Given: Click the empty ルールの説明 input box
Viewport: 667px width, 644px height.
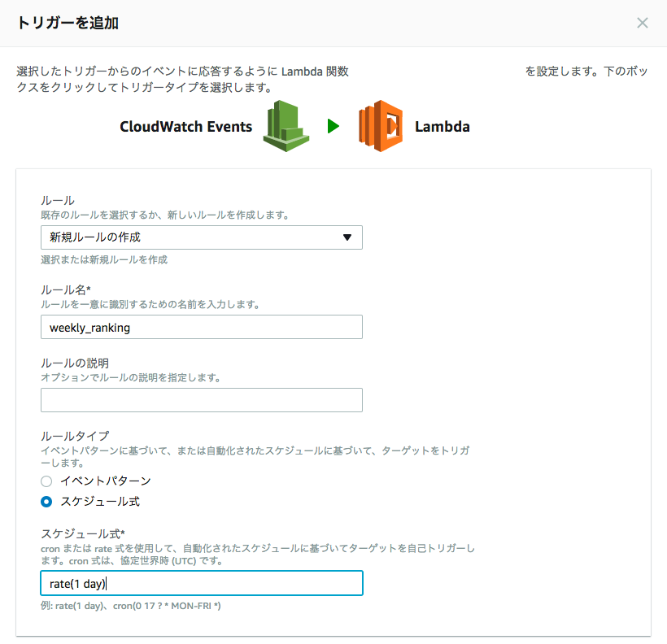Looking at the screenshot, I should 202,400.
